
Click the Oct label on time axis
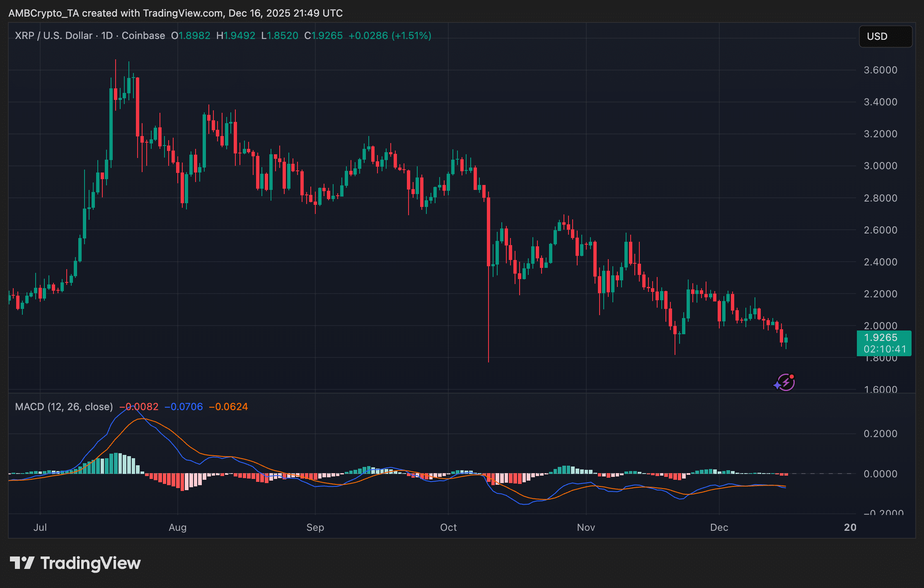point(448,527)
